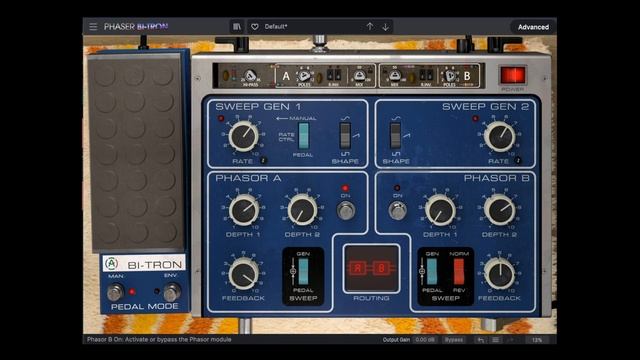Flip Sweep Gen 1 RATE CTRL switch

click(303, 136)
